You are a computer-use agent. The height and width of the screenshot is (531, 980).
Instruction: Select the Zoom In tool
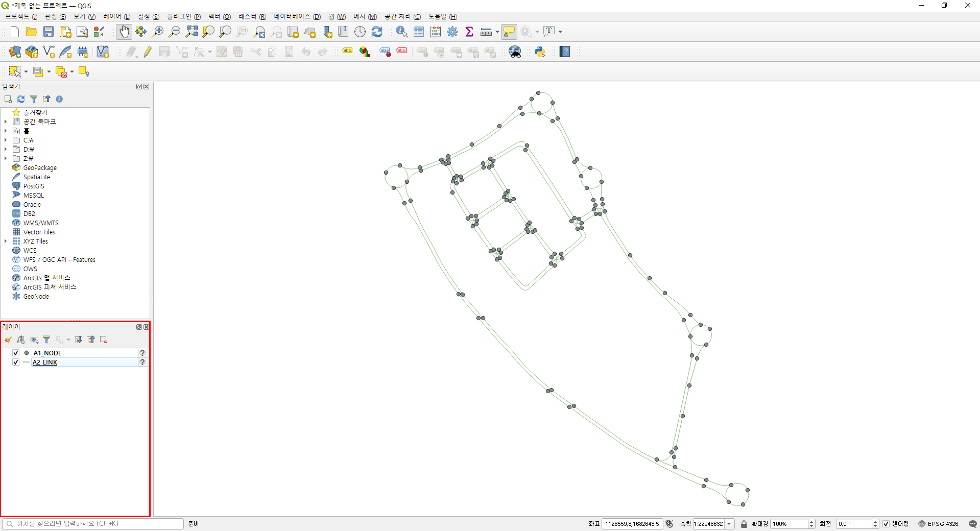(158, 32)
